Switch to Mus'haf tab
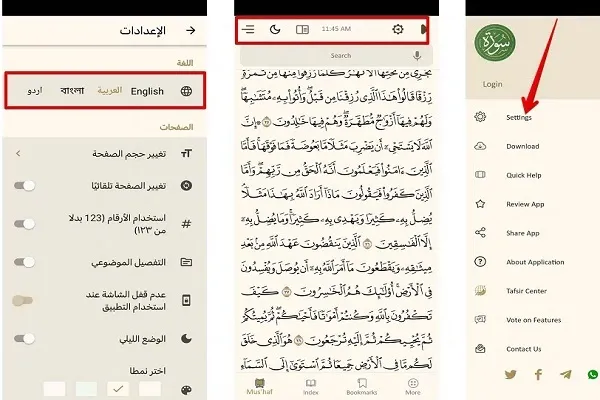Image resolution: width=600 pixels, height=400 pixels. (260, 386)
